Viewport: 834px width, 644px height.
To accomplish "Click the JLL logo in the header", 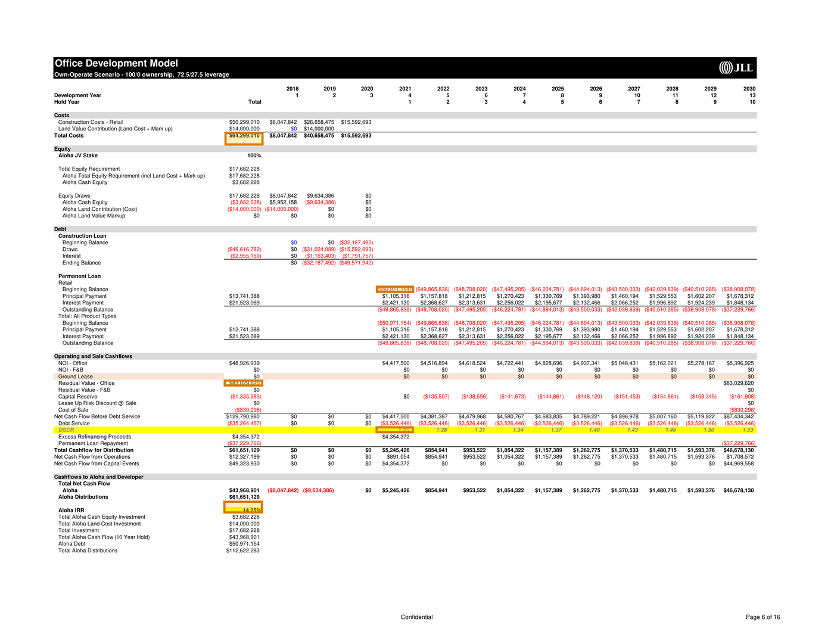I will coord(736,67).
